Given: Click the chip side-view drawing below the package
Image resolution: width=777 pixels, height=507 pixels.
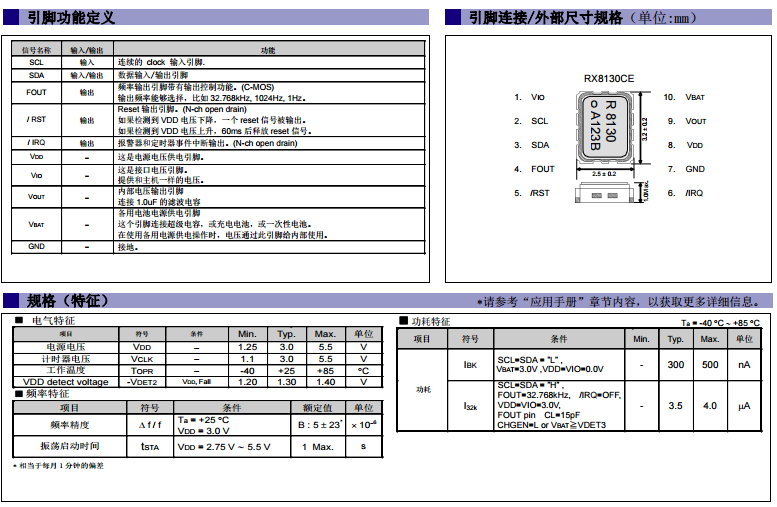Looking at the screenshot, I should [x=603, y=193].
